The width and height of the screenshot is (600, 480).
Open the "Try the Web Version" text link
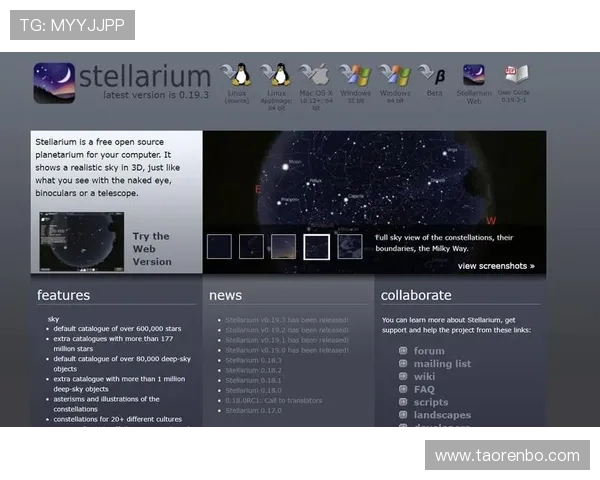click(x=152, y=249)
